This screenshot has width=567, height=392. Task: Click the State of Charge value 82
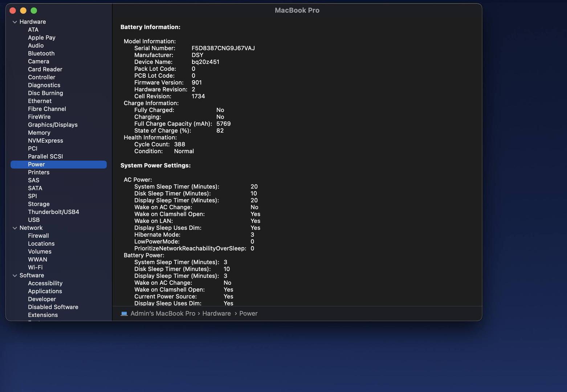220,131
